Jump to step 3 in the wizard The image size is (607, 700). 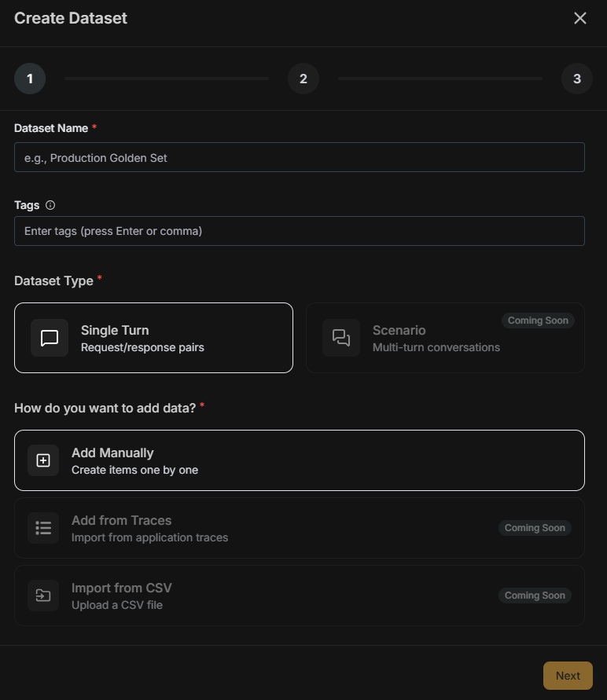click(577, 79)
